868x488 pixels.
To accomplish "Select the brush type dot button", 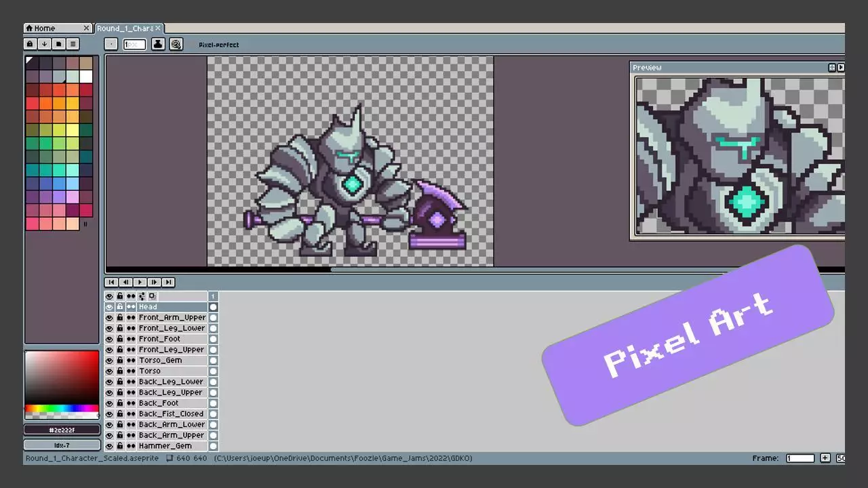I will [111, 44].
